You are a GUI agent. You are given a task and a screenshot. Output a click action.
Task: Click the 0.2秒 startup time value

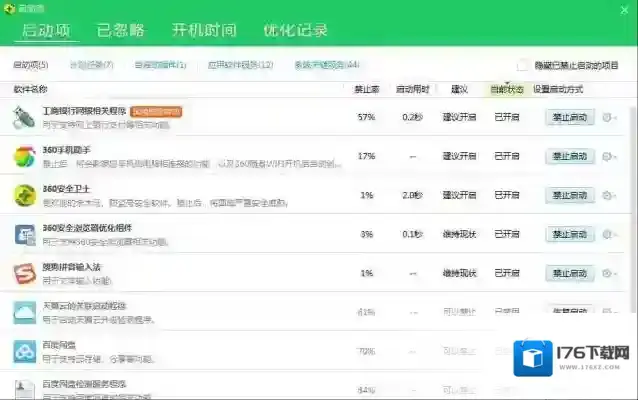tap(413, 117)
